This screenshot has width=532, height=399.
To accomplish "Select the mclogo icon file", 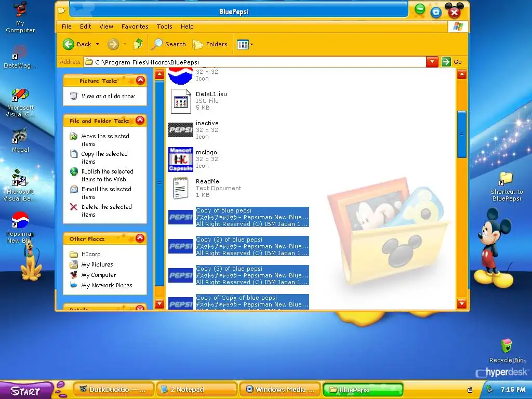I will pyautogui.click(x=181, y=159).
